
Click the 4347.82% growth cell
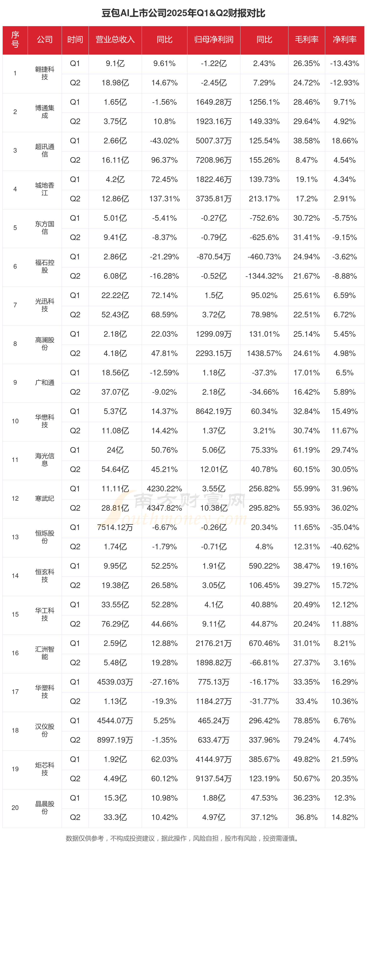164,508
